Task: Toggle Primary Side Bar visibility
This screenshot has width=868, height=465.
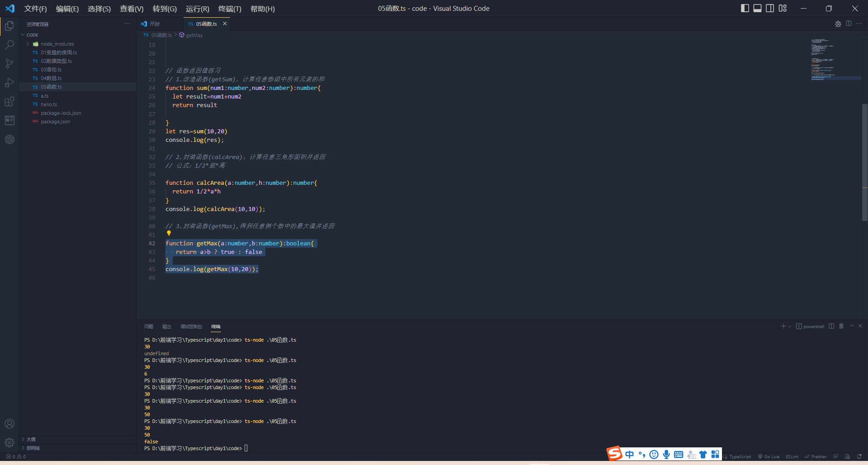Action: (x=745, y=8)
